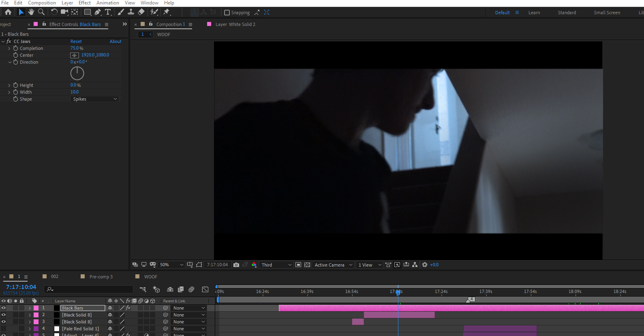Click the timeline layer search field
This screenshot has height=336, width=644.
tap(89, 289)
